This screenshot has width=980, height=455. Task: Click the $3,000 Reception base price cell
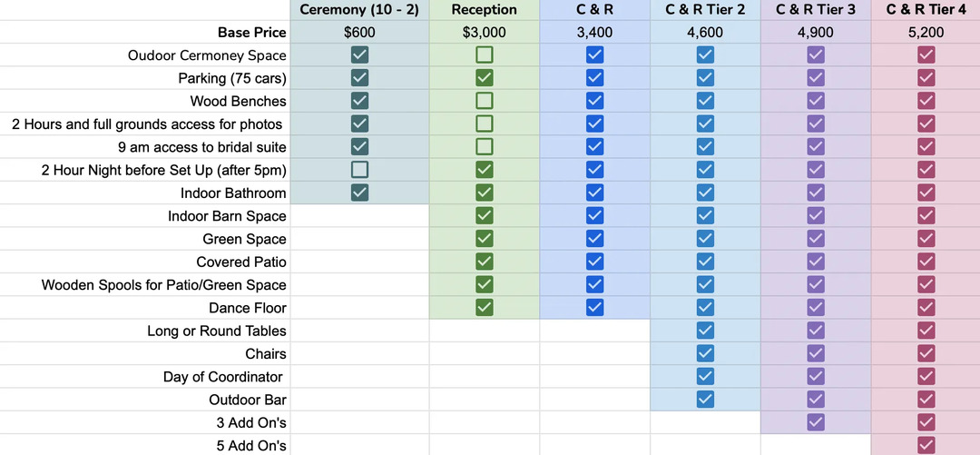click(x=485, y=33)
